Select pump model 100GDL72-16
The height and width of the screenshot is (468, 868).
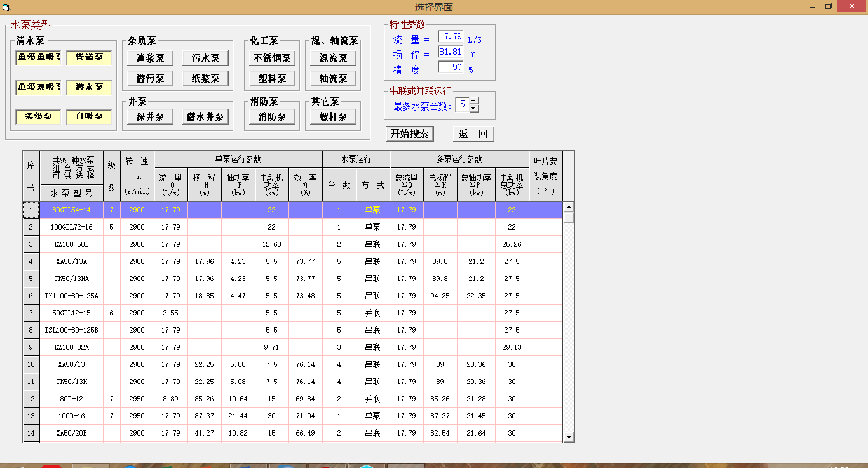pyautogui.click(x=71, y=227)
